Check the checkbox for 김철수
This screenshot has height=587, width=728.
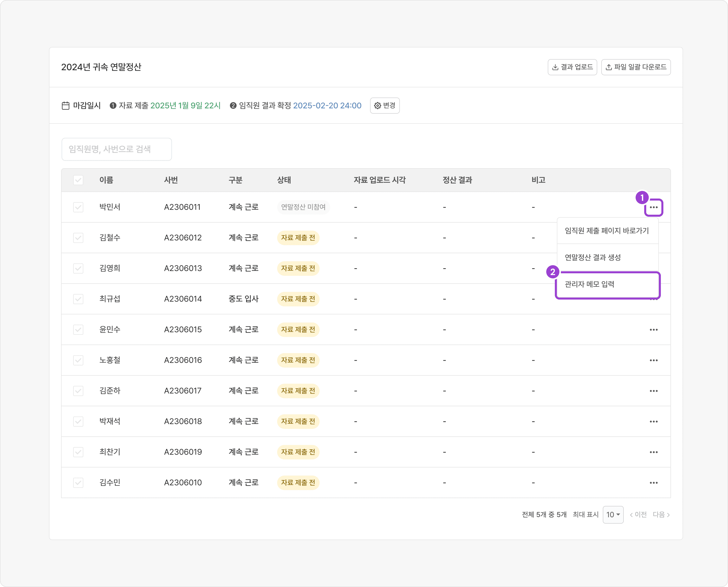pos(78,238)
